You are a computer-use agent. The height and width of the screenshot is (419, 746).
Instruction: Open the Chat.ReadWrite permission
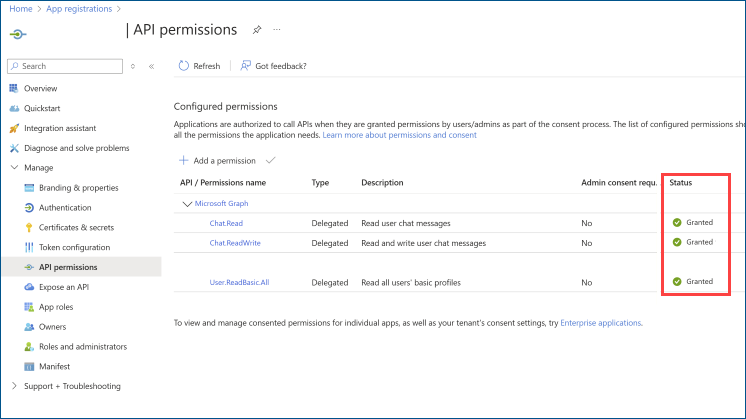(x=235, y=243)
